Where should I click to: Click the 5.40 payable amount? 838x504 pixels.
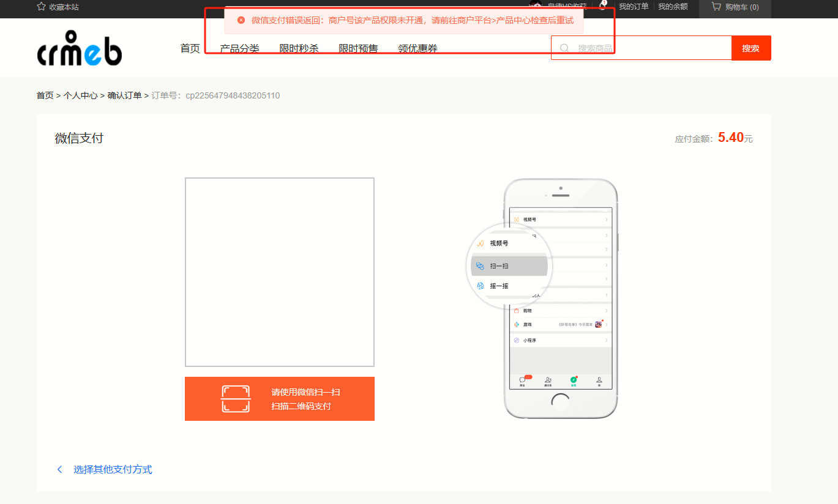(x=731, y=138)
